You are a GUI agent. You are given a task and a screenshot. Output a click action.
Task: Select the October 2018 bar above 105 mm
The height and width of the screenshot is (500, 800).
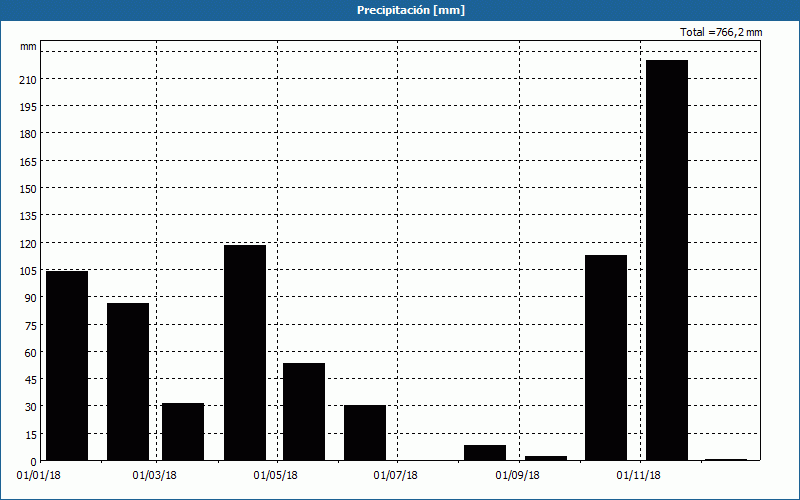pyautogui.click(x=606, y=358)
